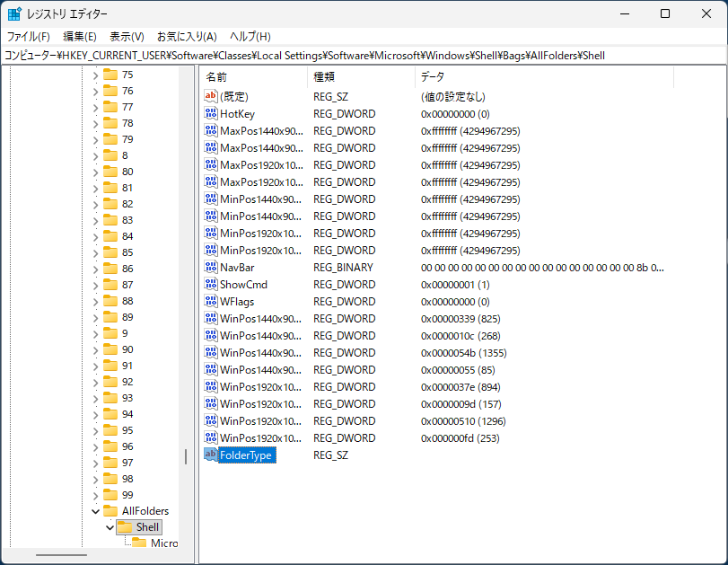This screenshot has width=728, height=565.
Task: Click the folder icon of key 75
Action: pos(110,75)
